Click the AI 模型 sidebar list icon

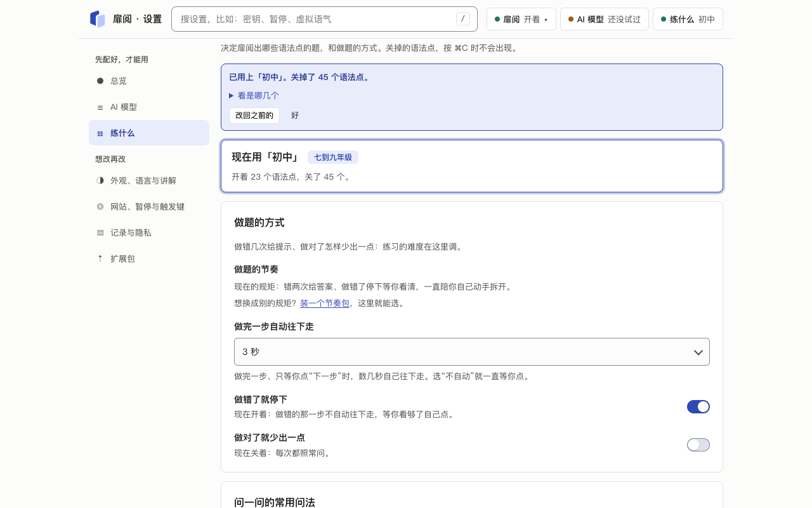100,107
